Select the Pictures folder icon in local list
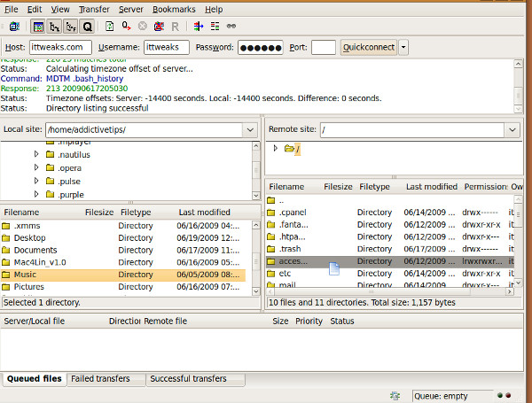Viewport: 532px width, 403px height. (6, 287)
